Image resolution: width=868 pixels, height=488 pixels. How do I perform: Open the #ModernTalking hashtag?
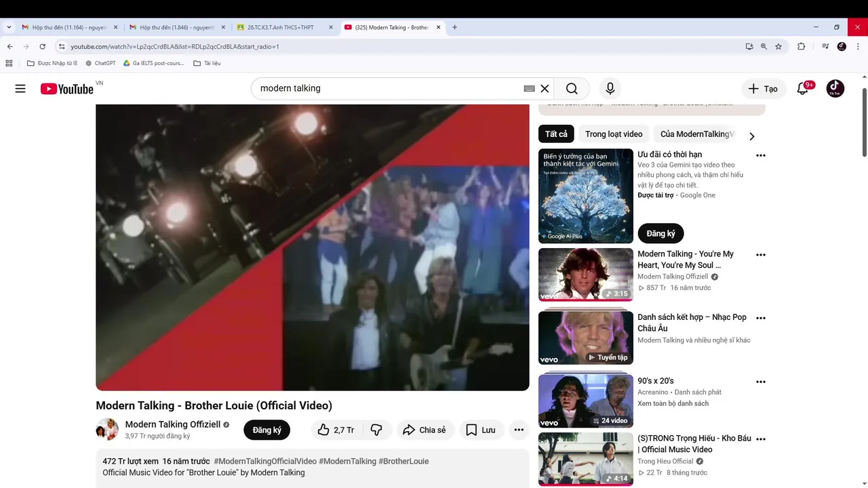point(347,461)
